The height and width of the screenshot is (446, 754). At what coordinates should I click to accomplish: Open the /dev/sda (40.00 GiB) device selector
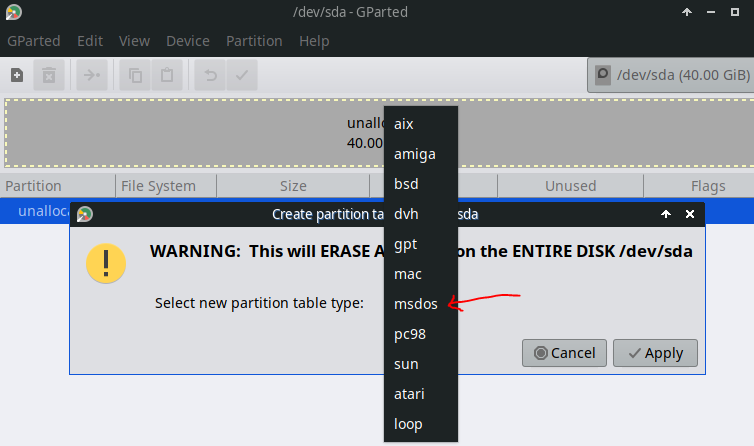pos(671,75)
